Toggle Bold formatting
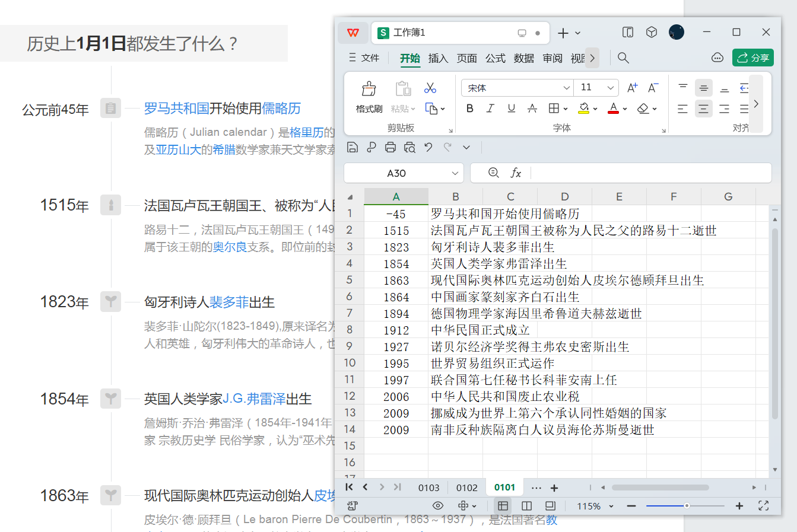This screenshot has width=797, height=532. (x=470, y=109)
